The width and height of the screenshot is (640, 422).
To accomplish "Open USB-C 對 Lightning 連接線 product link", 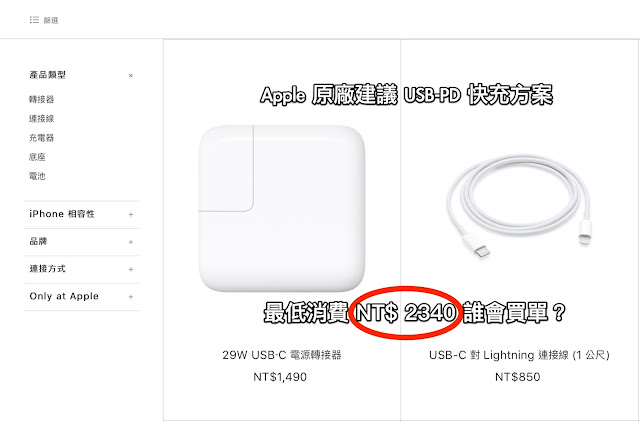I will (519, 355).
